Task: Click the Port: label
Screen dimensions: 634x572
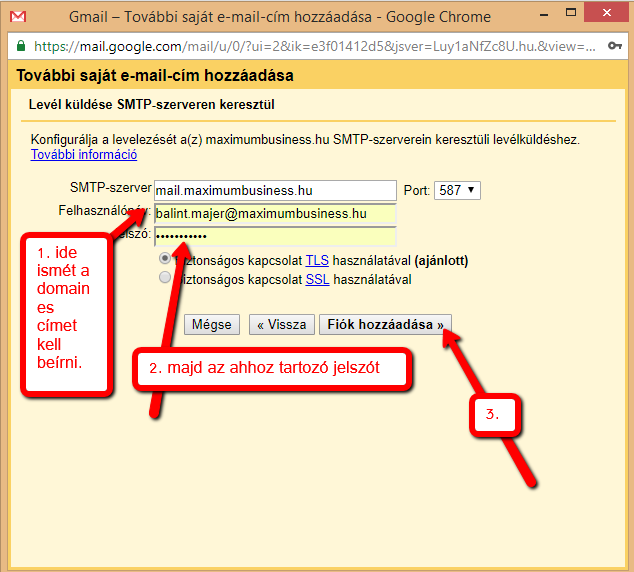Action: point(416,190)
